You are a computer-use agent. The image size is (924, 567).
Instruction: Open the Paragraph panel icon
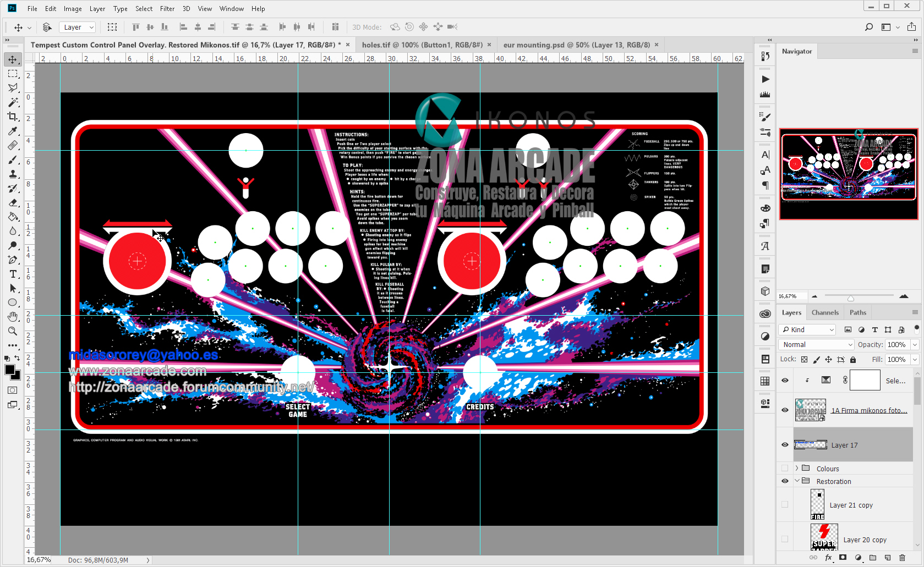click(x=765, y=185)
